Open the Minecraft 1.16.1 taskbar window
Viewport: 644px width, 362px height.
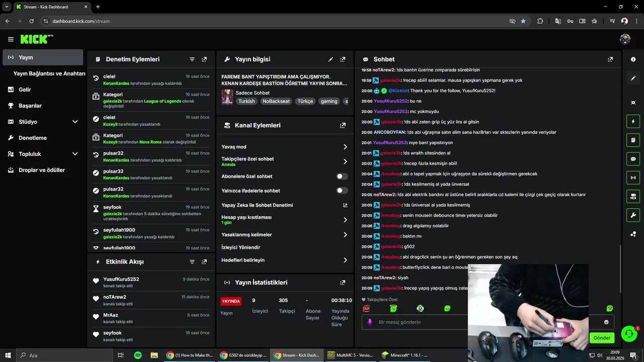[406, 355]
